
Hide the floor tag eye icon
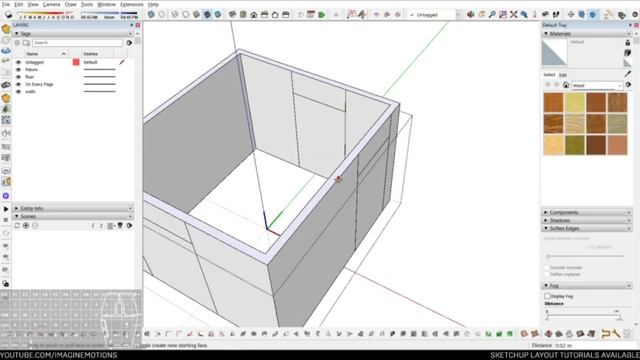pyautogui.click(x=18, y=77)
